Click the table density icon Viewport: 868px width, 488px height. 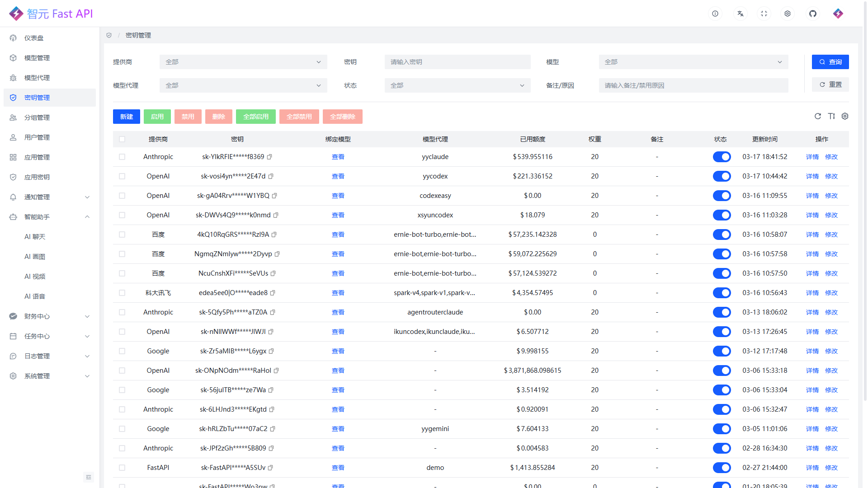[831, 117]
